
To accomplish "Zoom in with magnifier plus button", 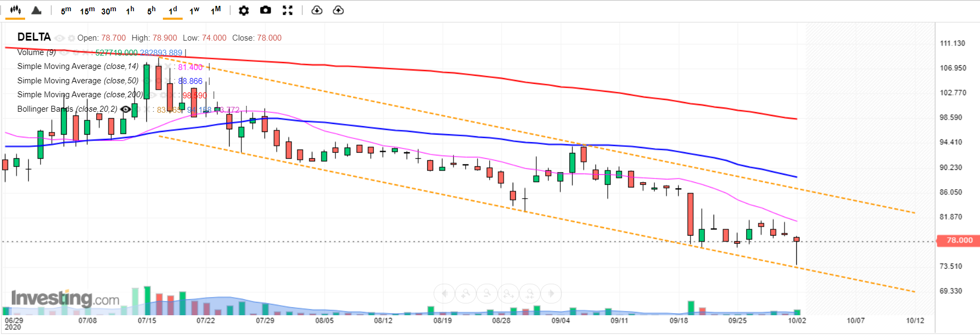I will [466, 293].
